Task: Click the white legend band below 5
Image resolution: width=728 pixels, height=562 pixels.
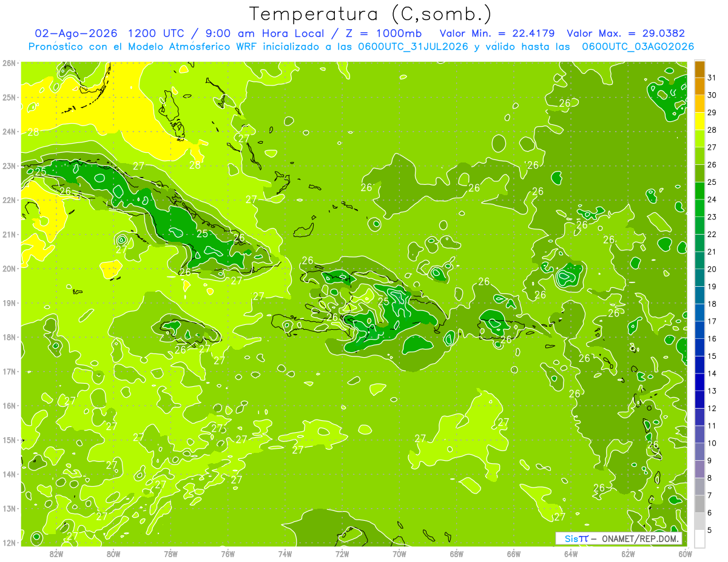Action: pyautogui.click(x=700, y=538)
